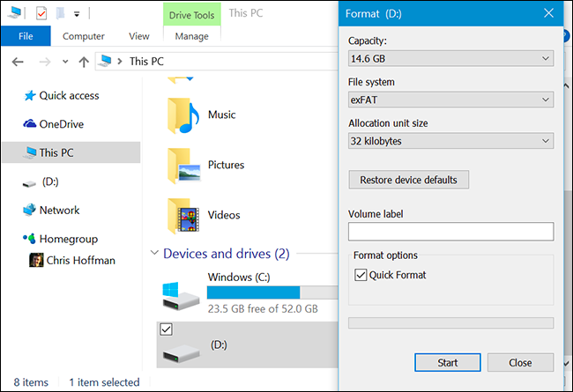Click the Volume label text field
Viewport: 573px width, 392px height.
pos(450,232)
